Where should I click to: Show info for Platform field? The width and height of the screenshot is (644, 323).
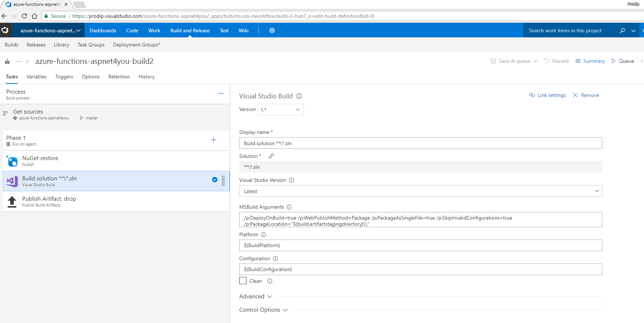pyautogui.click(x=264, y=234)
